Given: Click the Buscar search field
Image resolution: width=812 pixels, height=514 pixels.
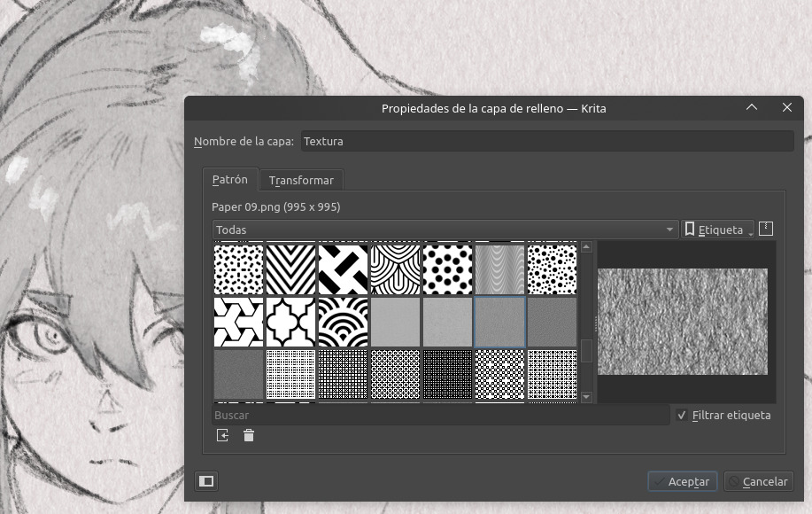Looking at the screenshot, I should 440,415.
